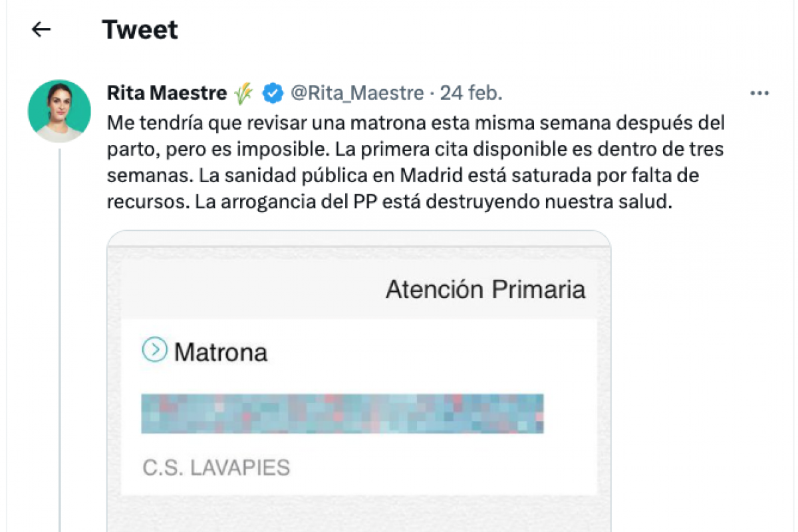This screenshot has height=532, width=798.
Task: Select the Matrona label
Action: 220,352
